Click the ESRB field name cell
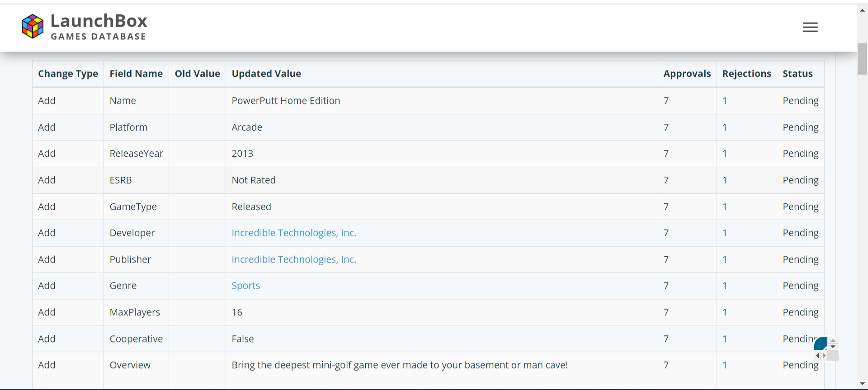This screenshot has width=868, height=390. (x=136, y=180)
